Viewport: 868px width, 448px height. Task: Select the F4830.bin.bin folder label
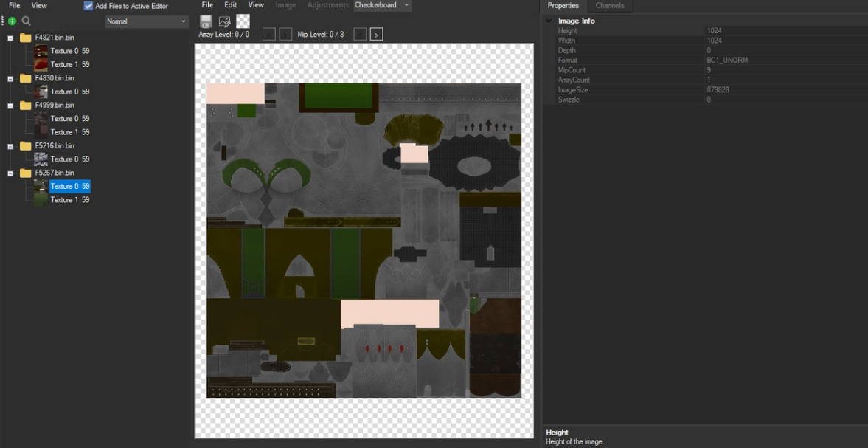tap(55, 78)
